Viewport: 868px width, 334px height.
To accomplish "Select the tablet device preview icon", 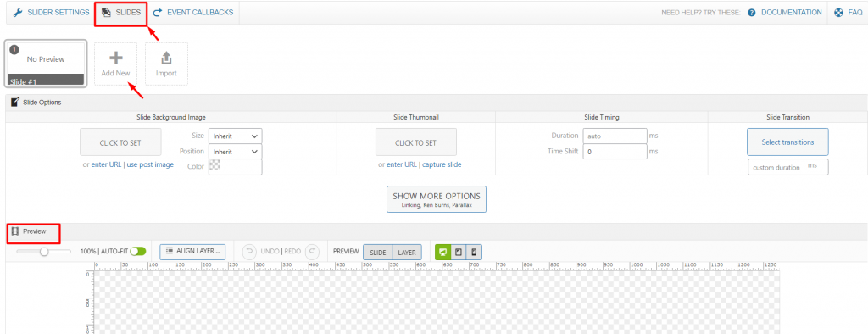I will [459, 252].
